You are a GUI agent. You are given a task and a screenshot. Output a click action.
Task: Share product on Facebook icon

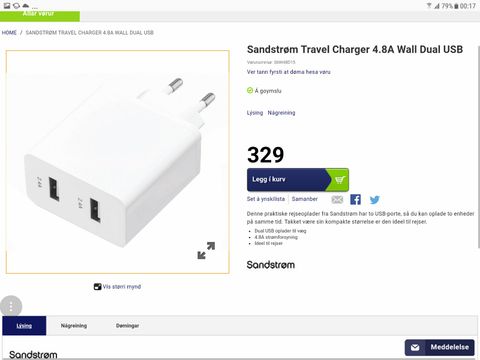pos(355,199)
